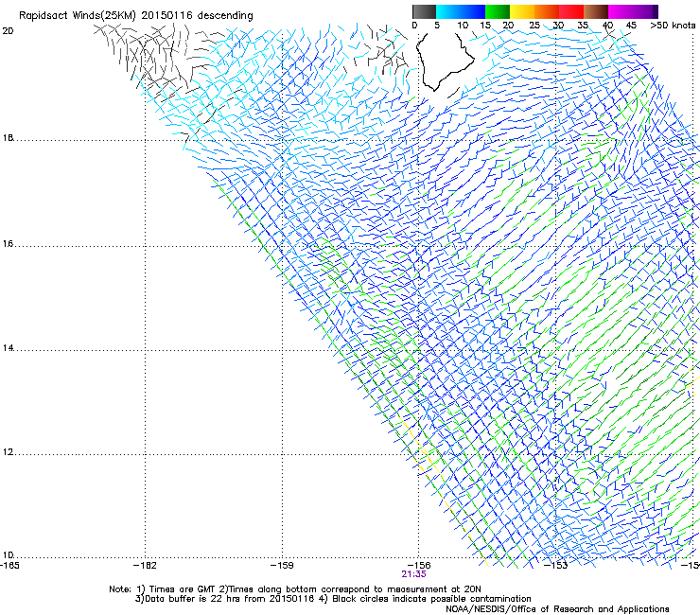Screen dimensions: 700x615
Task: Click the longitude label '-153'
Action: click(x=556, y=566)
